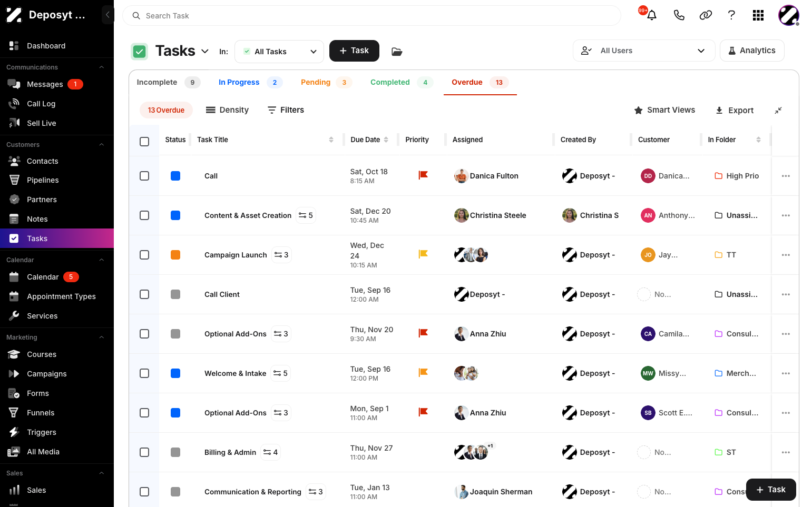The height and width of the screenshot is (507, 812).
Task: Check the box for the Call task
Action: [x=144, y=176]
